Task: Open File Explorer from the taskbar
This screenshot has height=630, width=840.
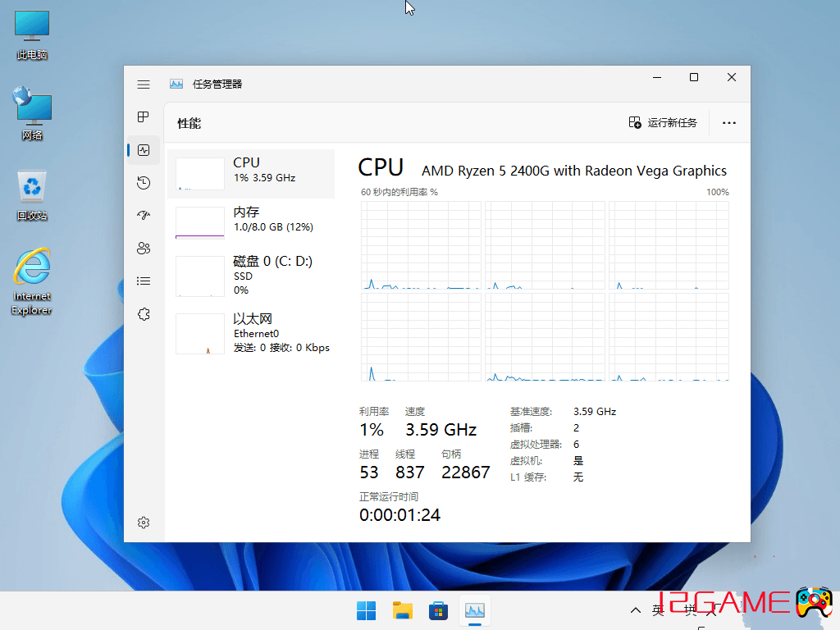Action: click(x=402, y=610)
